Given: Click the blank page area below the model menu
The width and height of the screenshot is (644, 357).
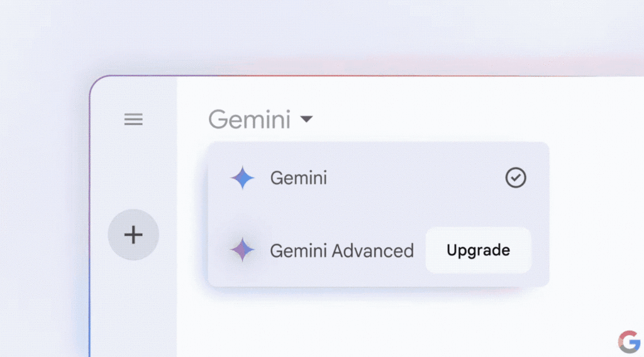Looking at the screenshot, I should [377, 321].
